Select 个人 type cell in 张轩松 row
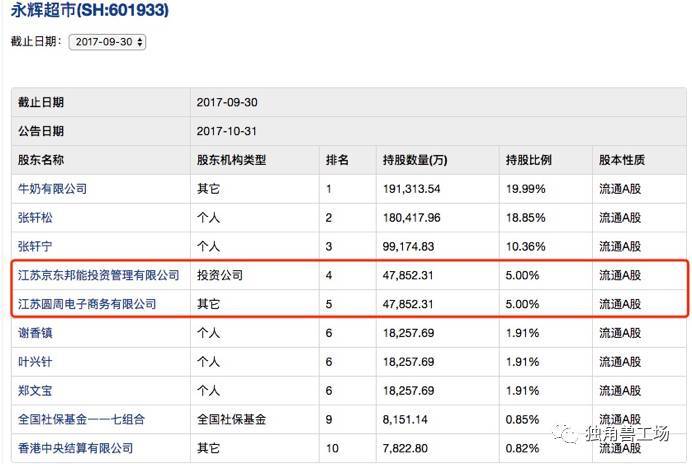Image resolution: width=692 pixels, height=464 pixels. [x=208, y=218]
